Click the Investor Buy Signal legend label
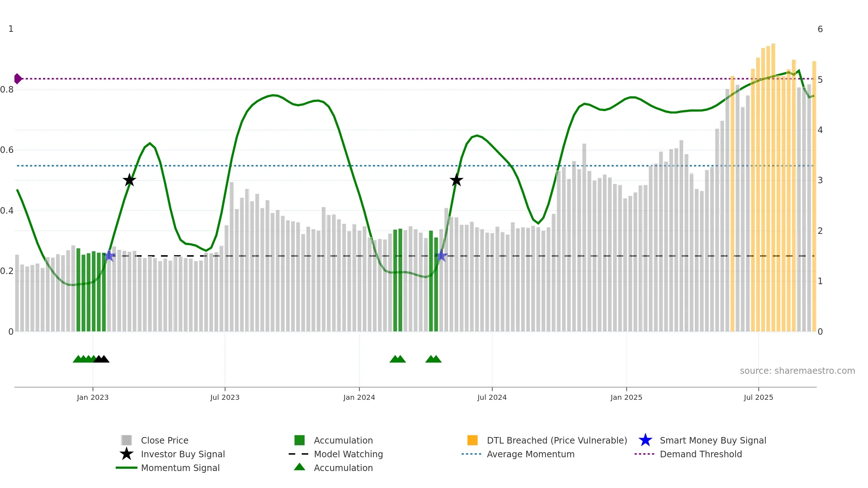This screenshot has height=488, width=868. 183,454
